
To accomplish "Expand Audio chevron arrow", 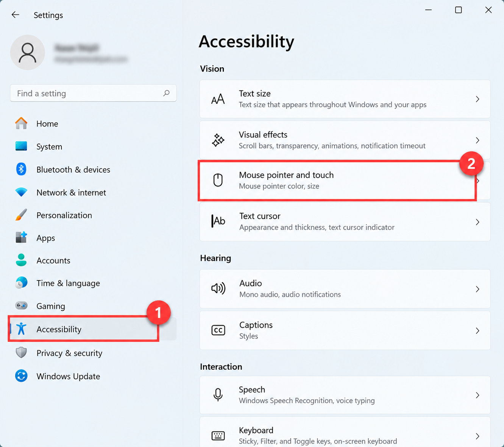I will tap(477, 289).
